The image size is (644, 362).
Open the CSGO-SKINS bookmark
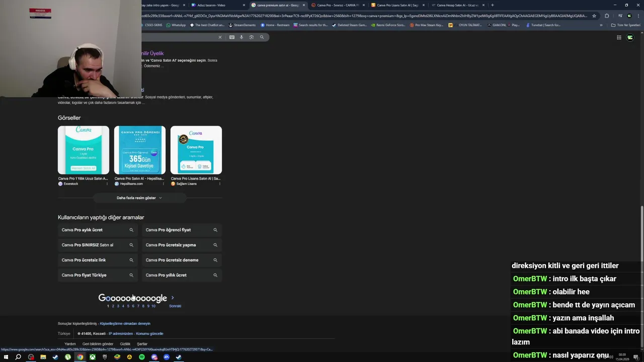pos(151,25)
